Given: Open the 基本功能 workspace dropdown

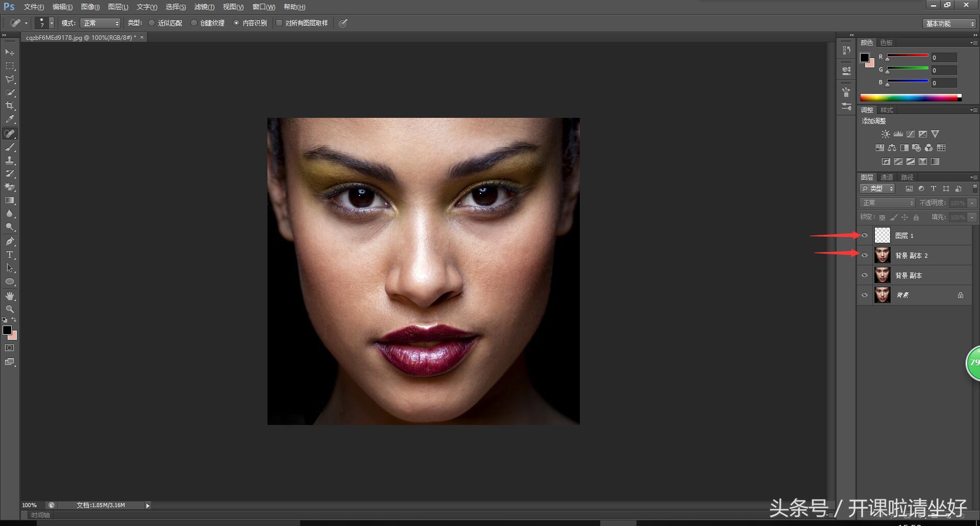Looking at the screenshot, I should click(x=949, y=23).
